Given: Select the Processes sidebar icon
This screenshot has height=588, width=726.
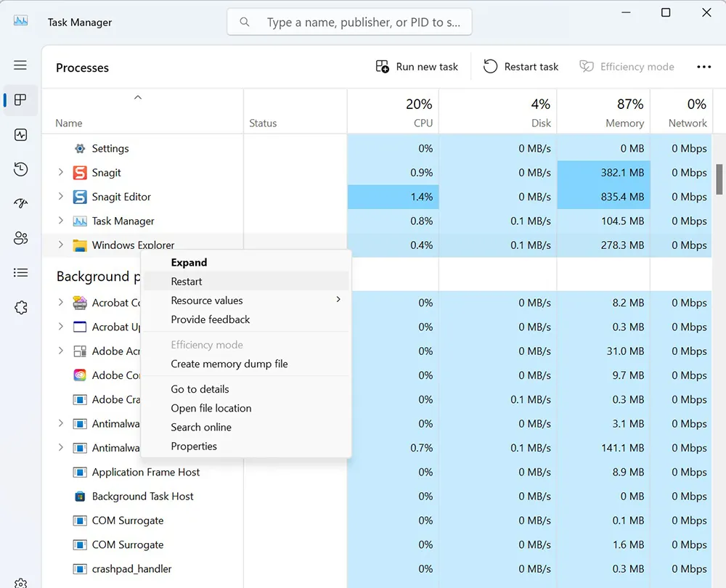Looking at the screenshot, I should click(20, 101).
